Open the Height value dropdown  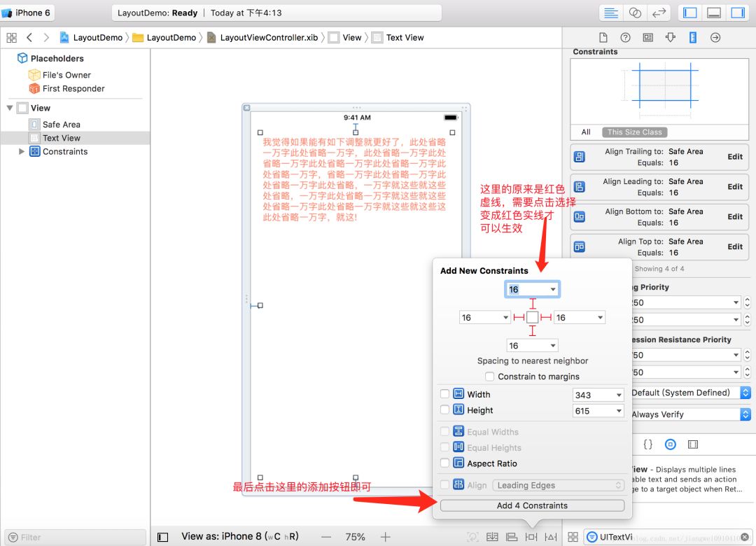(x=619, y=411)
